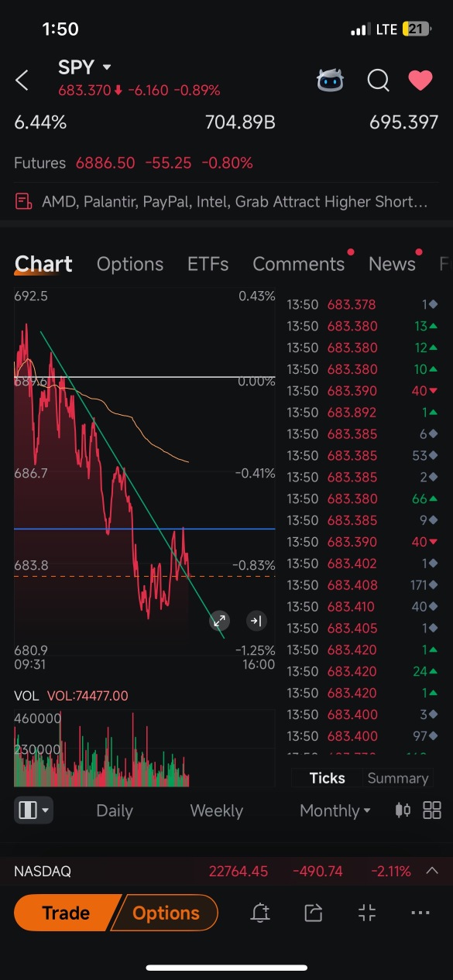Expand the NASDAQ index bar chevron
The image size is (453, 980).
pyautogui.click(x=431, y=871)
